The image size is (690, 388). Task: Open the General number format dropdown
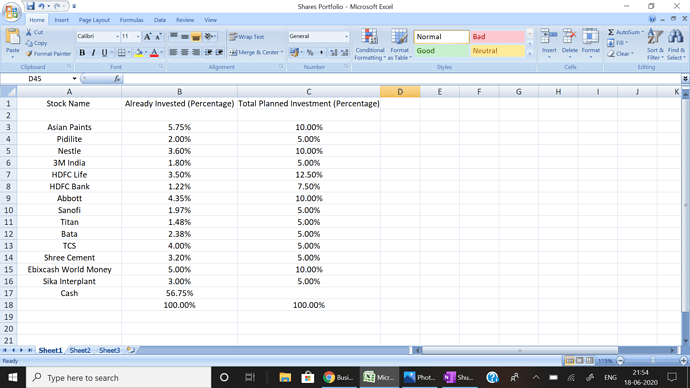click(346, 37)
